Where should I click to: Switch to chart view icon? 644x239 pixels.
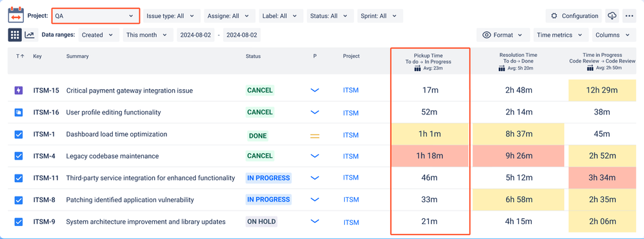point(30,35)
